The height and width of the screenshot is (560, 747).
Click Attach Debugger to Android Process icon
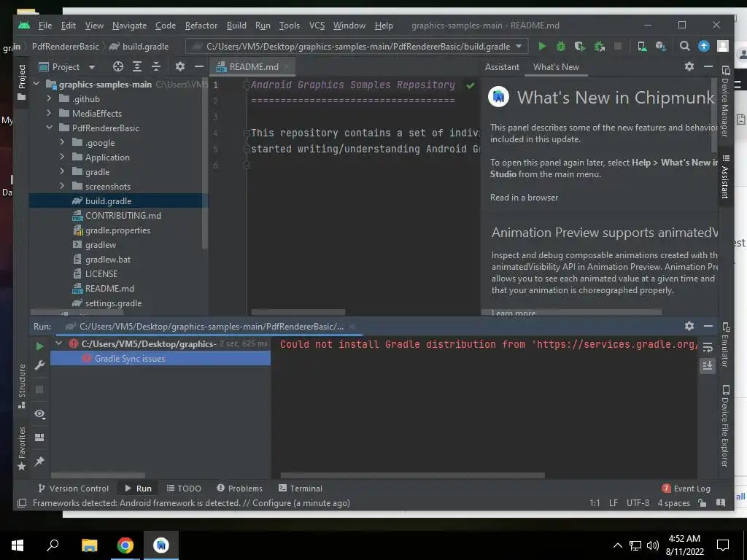click(600, 46)
